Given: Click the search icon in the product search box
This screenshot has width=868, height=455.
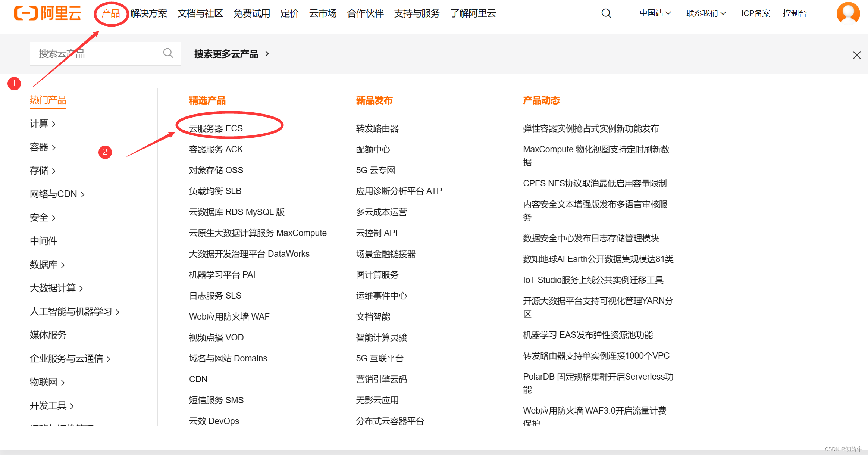Looking at the screenshot, I should tap(168, 53).
